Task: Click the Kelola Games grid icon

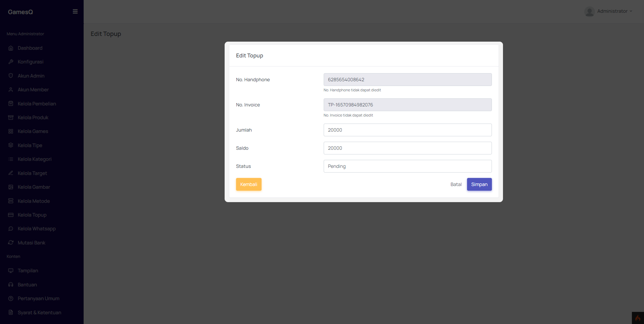Action: tap(11, 131)
